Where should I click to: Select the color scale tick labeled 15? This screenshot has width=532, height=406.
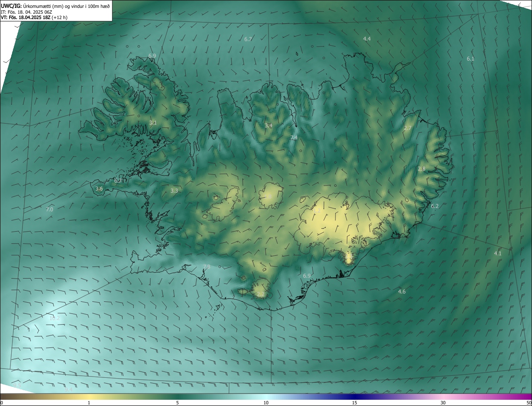(355, 403)
